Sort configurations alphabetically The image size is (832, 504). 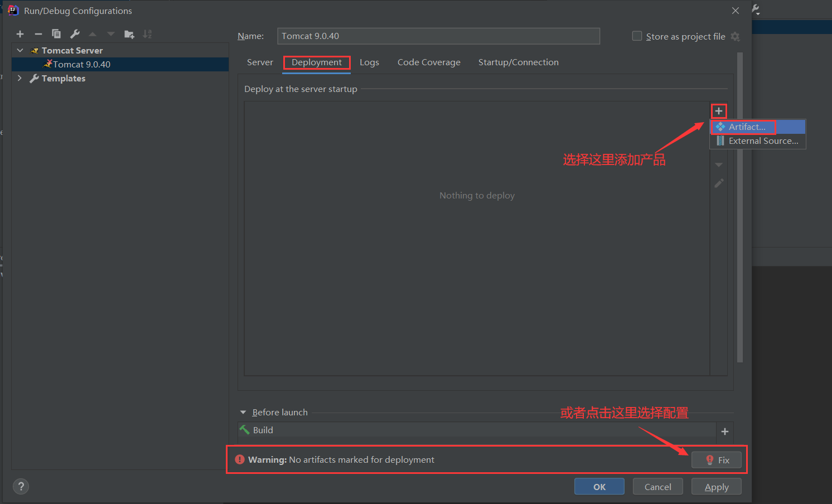pyautogui.click(x=147, y=34)
